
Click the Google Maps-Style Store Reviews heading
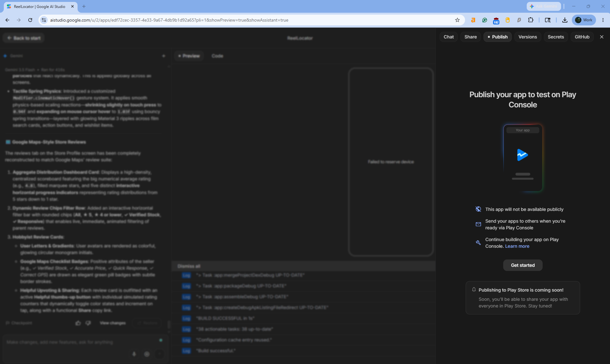click(48, 142)
